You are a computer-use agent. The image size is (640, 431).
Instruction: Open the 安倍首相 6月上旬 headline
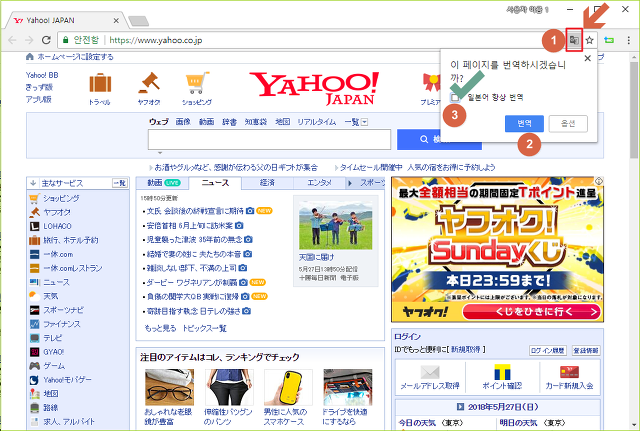tap(190, 225)
